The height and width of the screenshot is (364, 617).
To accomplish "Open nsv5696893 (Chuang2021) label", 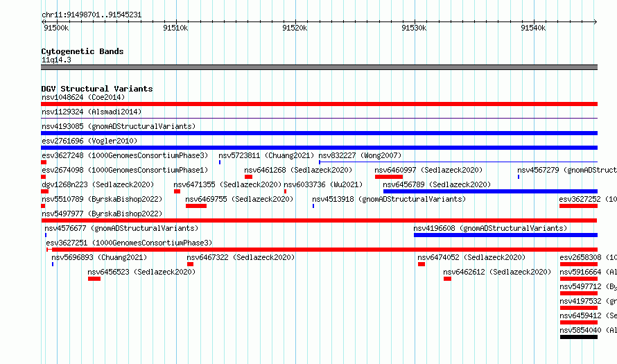I will 99,257.
